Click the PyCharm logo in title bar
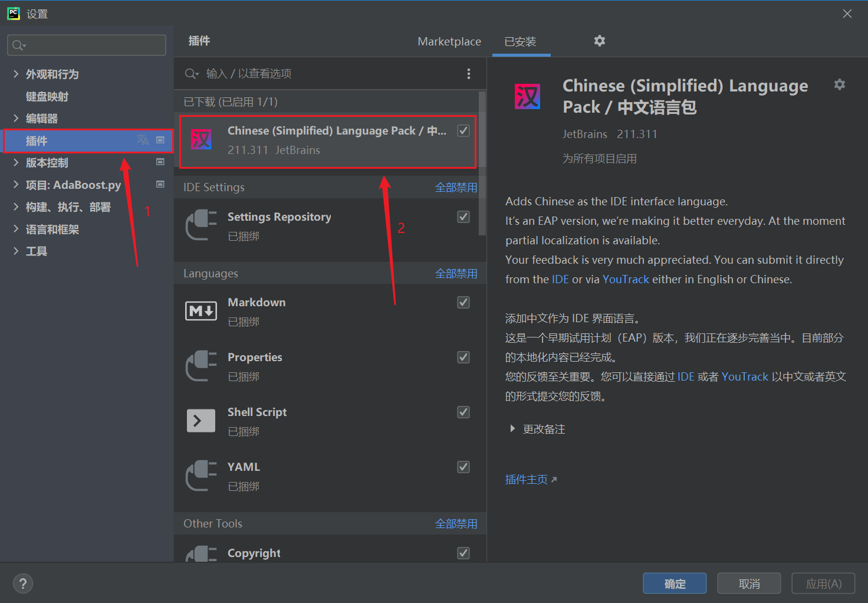This screenshot has width=868, height=603. tap(14, 13)
